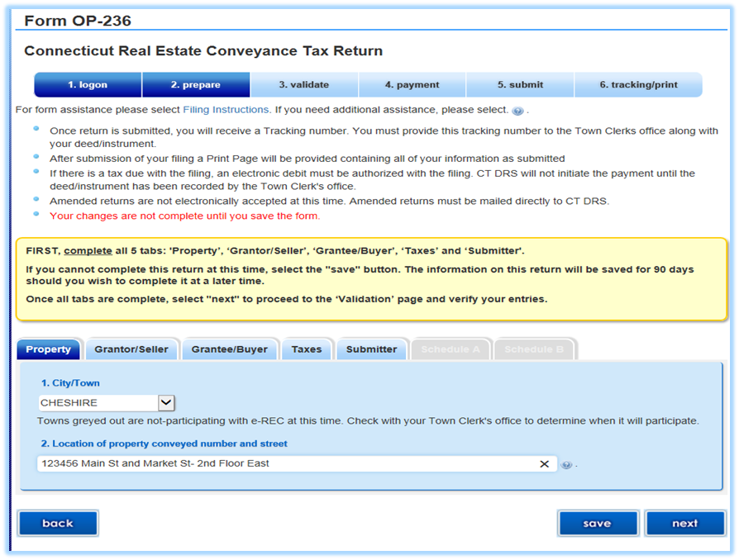Click help icon beside property location field
Screen dimensions: 739x560
[x=566, y=464]
